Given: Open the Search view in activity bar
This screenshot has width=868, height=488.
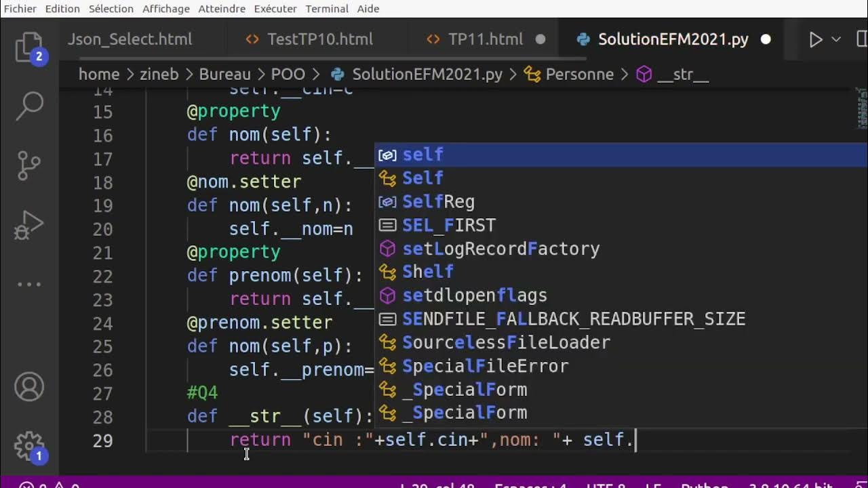Looking at the screenshot, I should [29, 105].
